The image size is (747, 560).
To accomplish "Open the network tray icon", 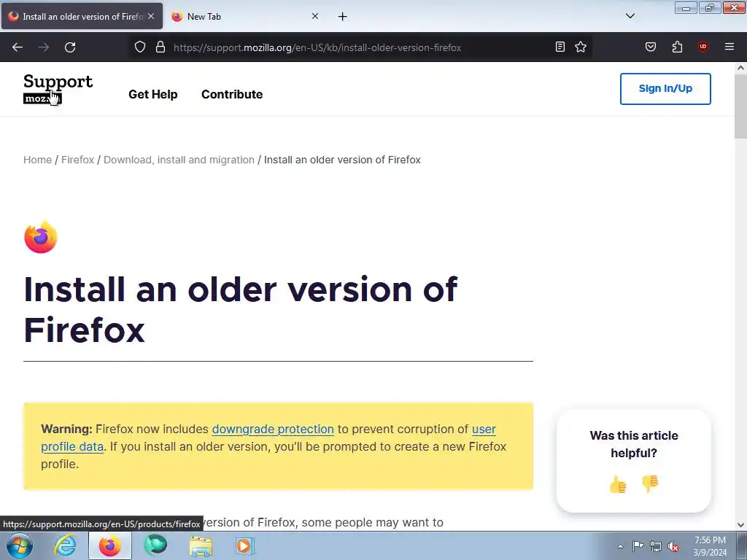I will pos(656,546).
